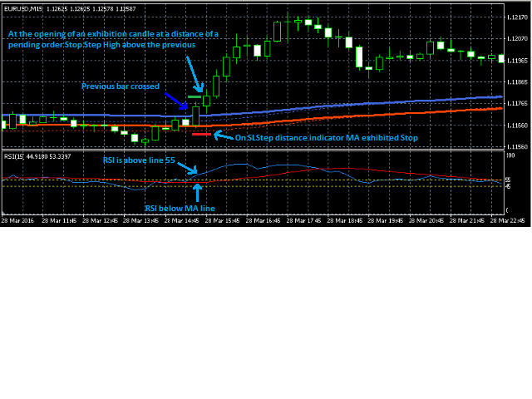Select the 'Previous bar crossed' text annotation
The width and height of the screenshot is (532, 399).
(x=120, y=86)
